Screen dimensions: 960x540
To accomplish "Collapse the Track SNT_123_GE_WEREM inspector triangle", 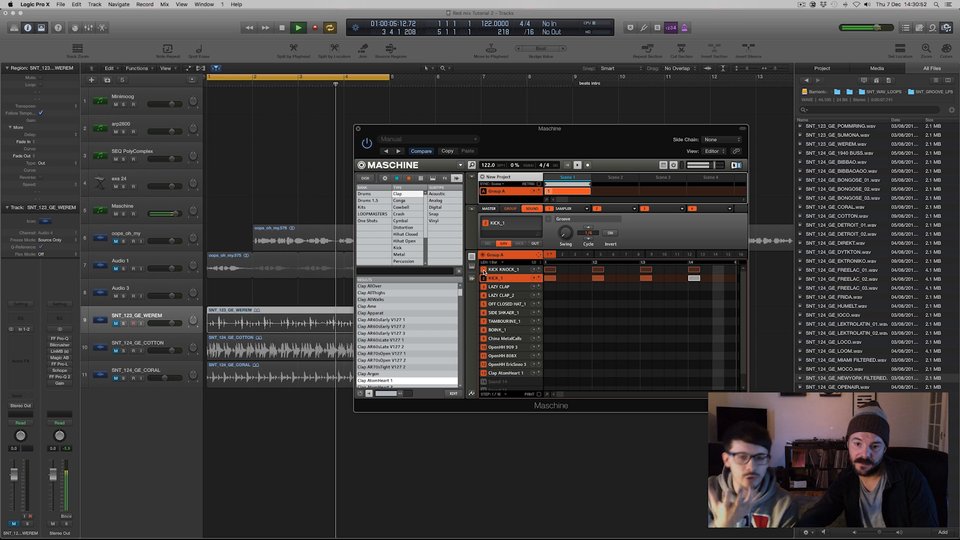I will pos(7,208).
